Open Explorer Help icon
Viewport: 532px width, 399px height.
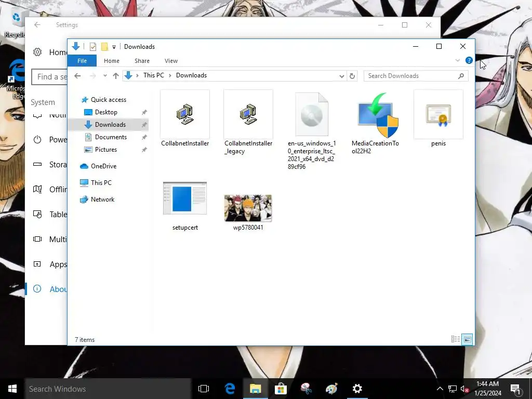[469, 60]
